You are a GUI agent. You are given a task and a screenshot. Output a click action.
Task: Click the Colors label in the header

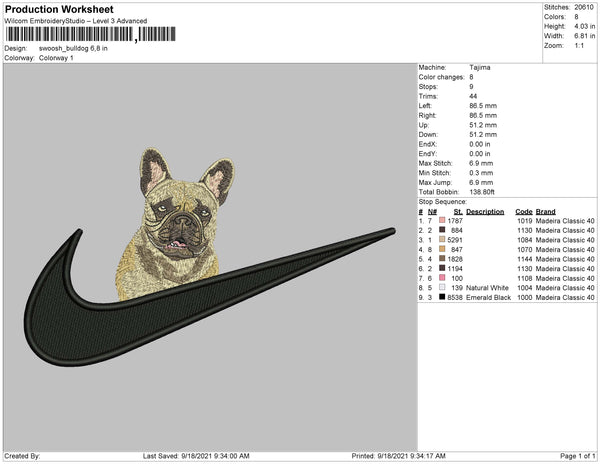click(554, 17)
